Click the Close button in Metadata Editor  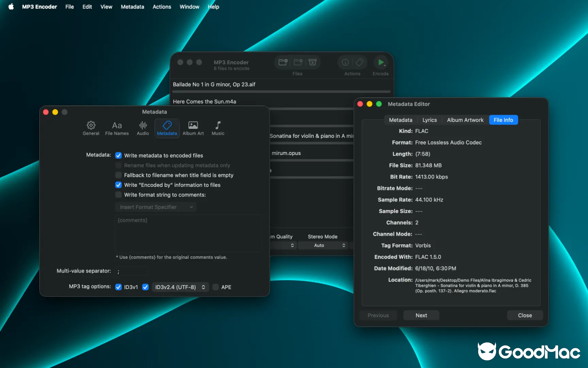tap(525, 316)
